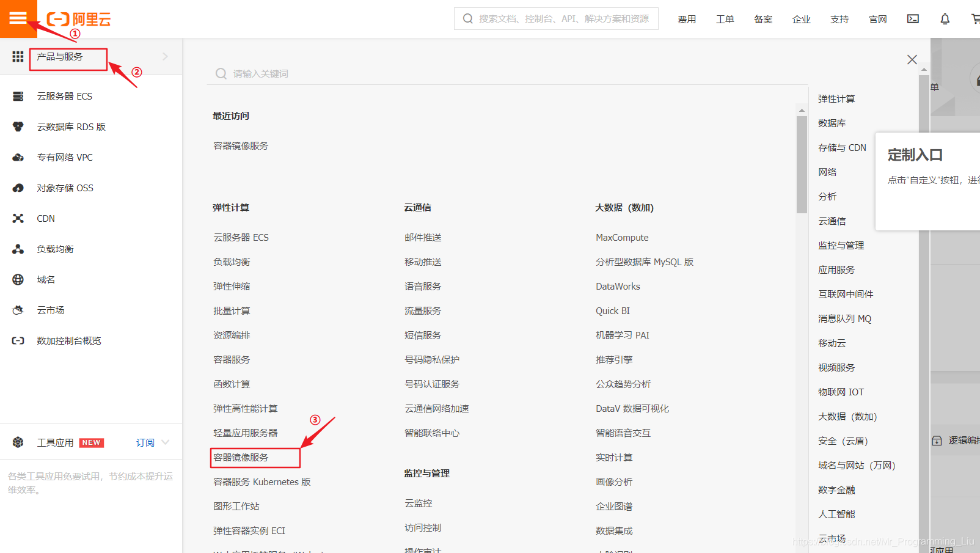Open the 支持 menu in header
This screenshot has height=553, width=980.
pos(839,20)
